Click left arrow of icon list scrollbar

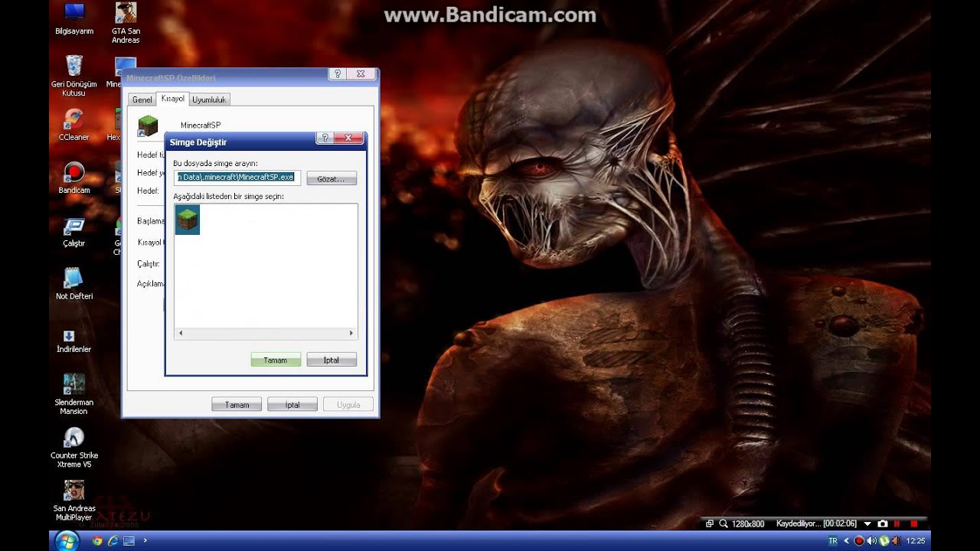point(181,334)
